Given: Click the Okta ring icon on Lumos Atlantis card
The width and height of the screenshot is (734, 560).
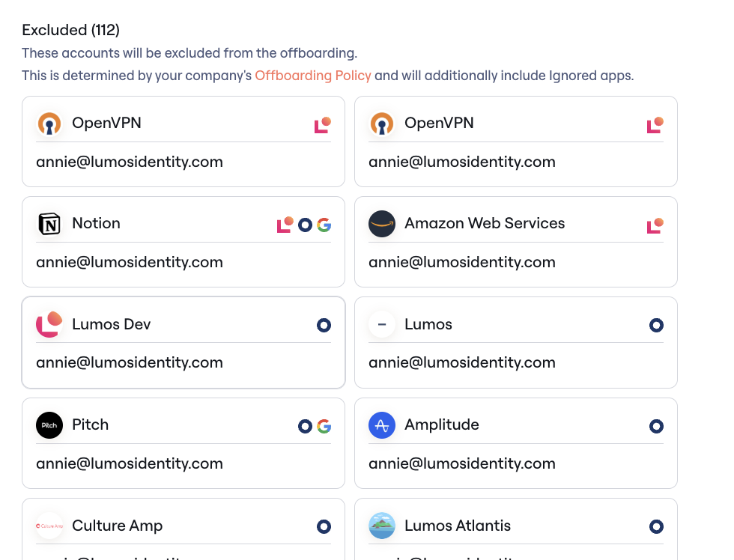Looking at the screenshot, I should (656, 527).
